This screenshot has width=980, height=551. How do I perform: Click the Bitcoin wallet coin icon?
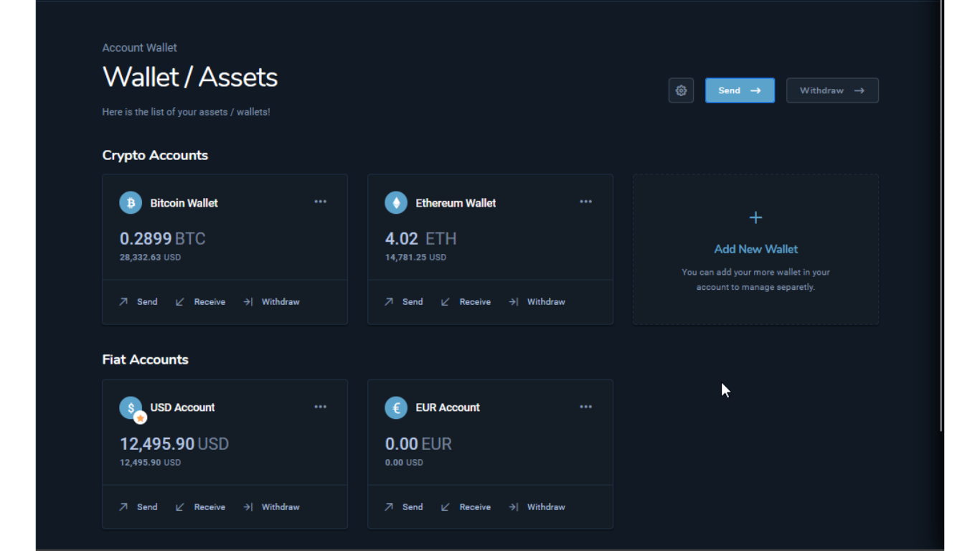click(131, 203)
